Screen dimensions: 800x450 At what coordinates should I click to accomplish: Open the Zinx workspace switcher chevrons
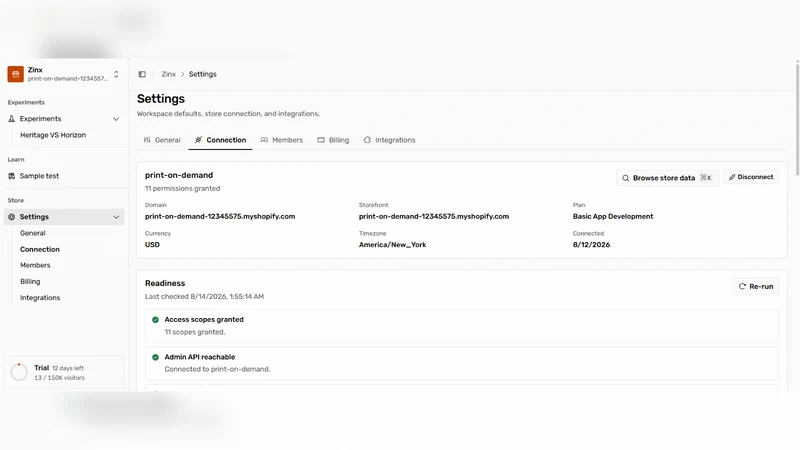pyautogui.click(x=116, y=74)
